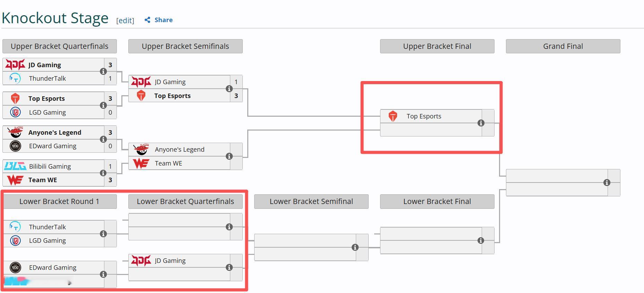
Task: Click ThunderTalk logo in Upper Bracket Quarterfinals
Action: pos(15,78)
